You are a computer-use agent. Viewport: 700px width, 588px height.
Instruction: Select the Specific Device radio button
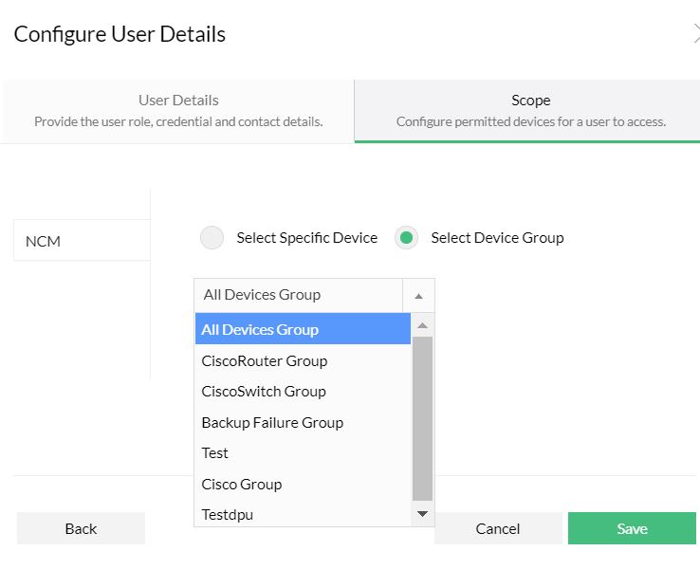pyautogui.click(x=212, y=238)
